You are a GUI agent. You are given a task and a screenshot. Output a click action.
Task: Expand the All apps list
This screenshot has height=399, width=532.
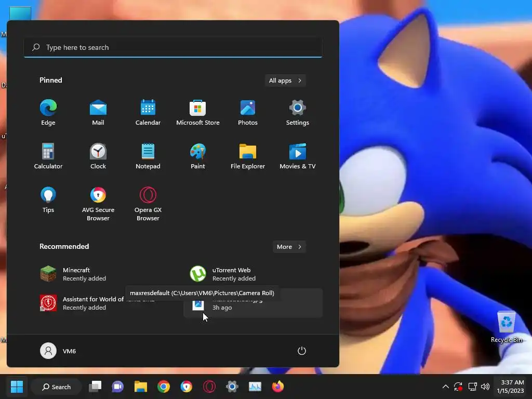pos(285,81)
